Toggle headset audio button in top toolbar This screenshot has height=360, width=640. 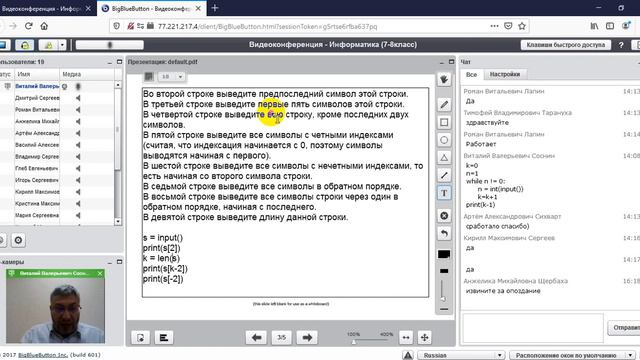24,45
